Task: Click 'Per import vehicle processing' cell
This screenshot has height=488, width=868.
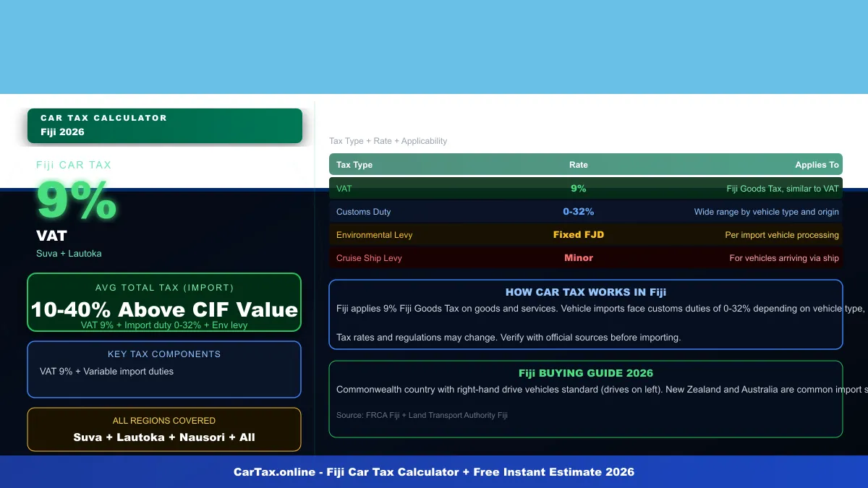Action: (782, 235)
